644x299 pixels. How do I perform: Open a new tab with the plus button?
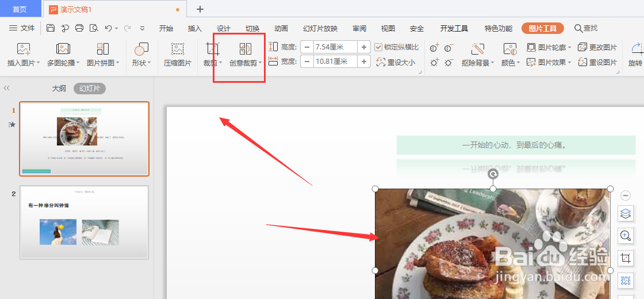coord(200,9)
